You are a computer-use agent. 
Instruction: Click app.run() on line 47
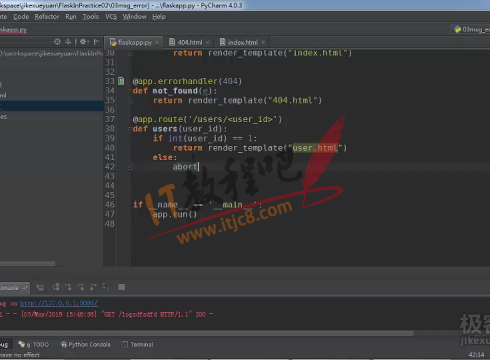(x=175, y=214)
